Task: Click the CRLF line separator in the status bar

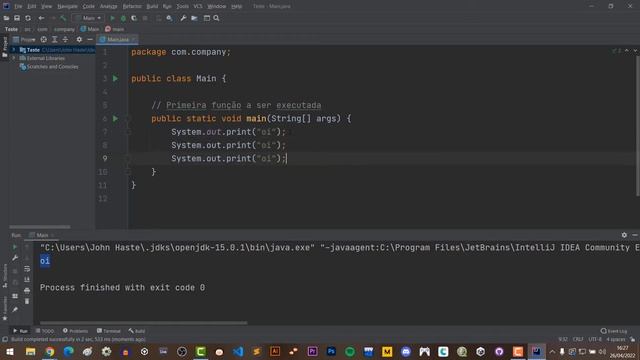Action: pos(578,339)
